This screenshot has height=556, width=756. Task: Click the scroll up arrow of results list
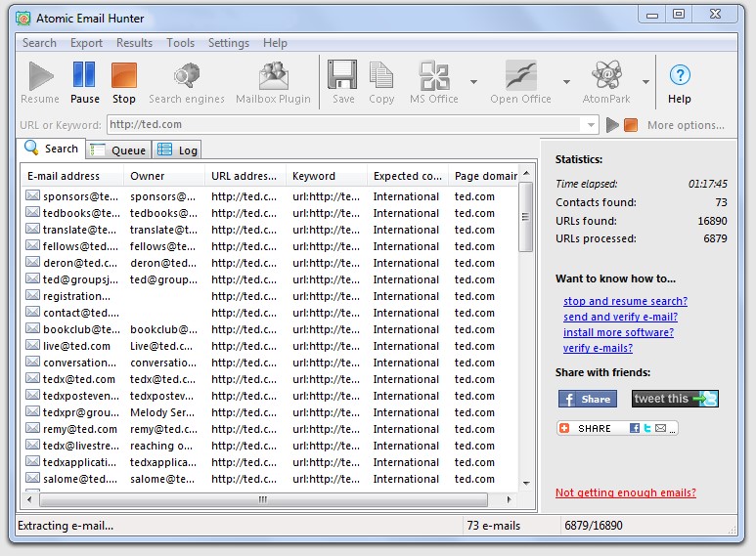(x=526, y=173)
